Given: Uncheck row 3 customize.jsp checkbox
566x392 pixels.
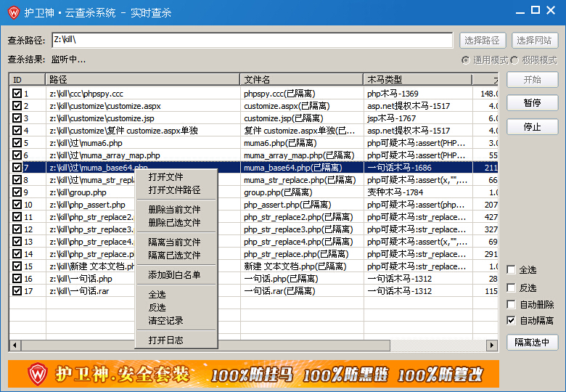Looking at the screenshot, I should tap(17, 118).
